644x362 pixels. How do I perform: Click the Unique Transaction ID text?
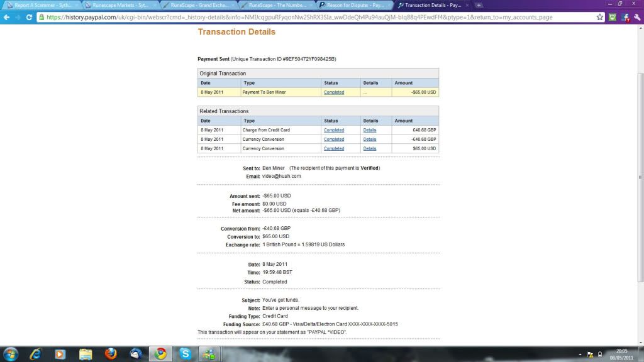click(284, 59)
